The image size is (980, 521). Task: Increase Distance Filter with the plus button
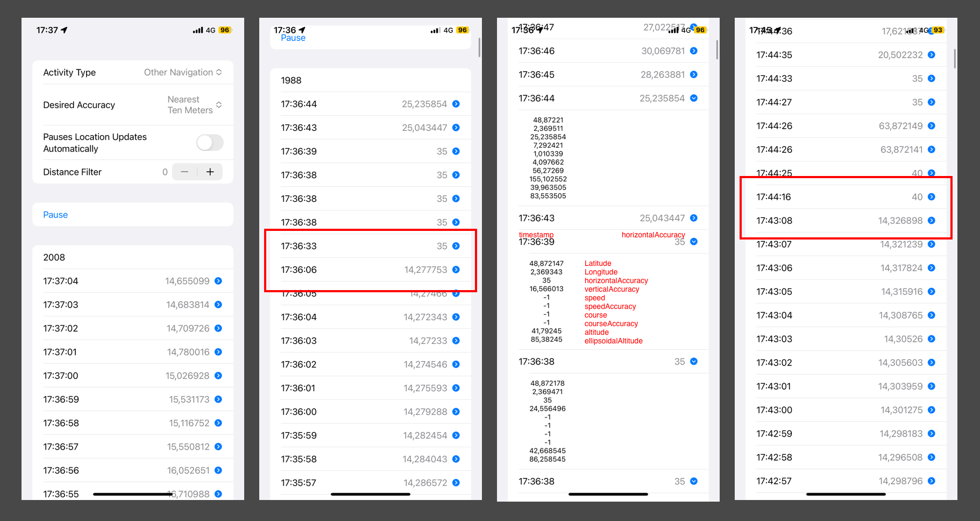(210, 172)
